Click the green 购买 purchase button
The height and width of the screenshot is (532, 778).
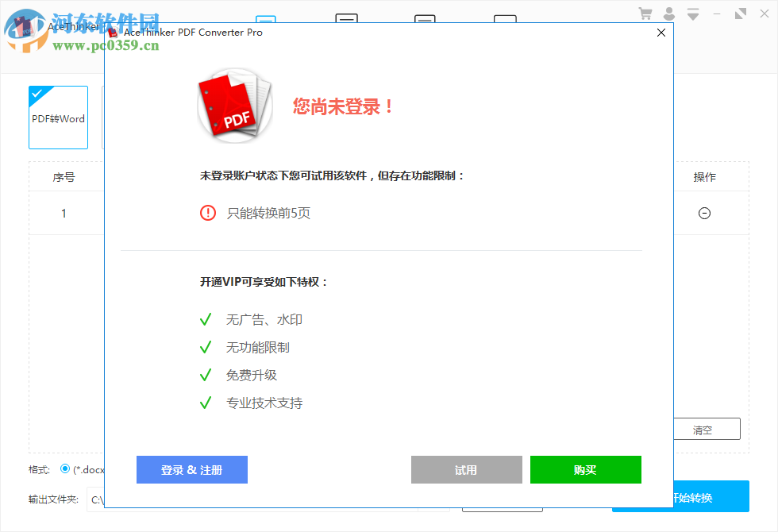(585, 469)
